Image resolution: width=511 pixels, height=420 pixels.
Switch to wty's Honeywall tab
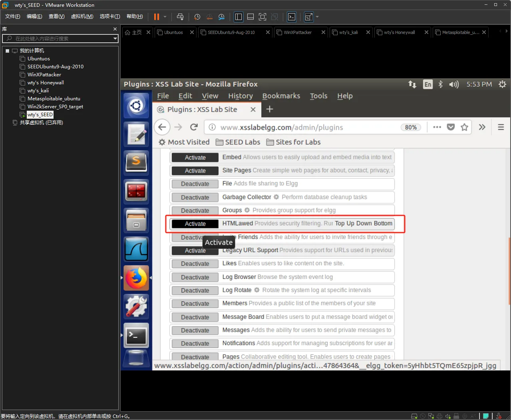pos(399,32)
